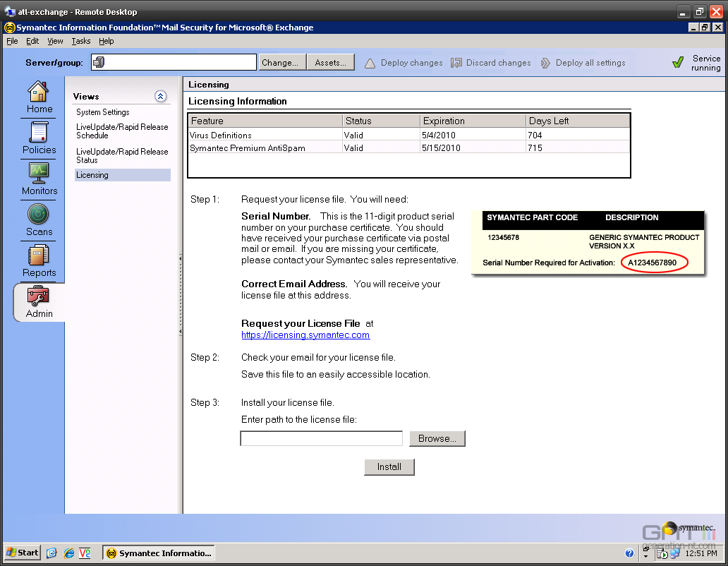Screen dimensions: 728x566
Task: Click the VNC quick launch icon
Action: tap(85, 553)
